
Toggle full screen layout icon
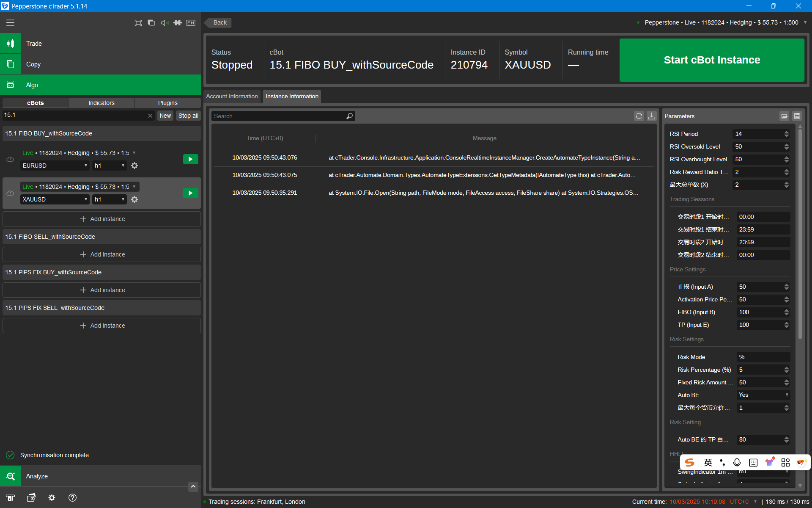pos(138,23)
